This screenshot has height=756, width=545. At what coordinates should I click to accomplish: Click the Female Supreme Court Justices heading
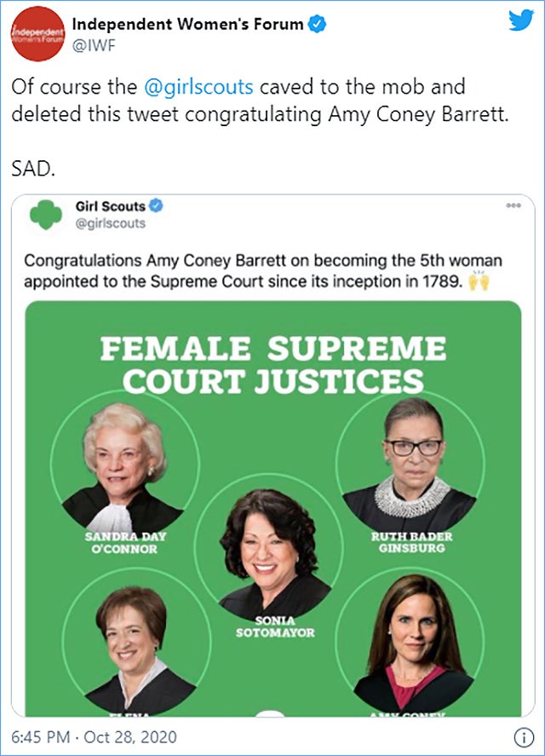tap(273, 365)
